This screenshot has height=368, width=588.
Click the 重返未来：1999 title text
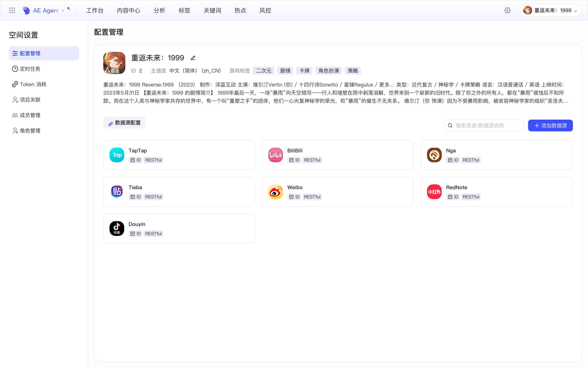(x=158, y=58)
